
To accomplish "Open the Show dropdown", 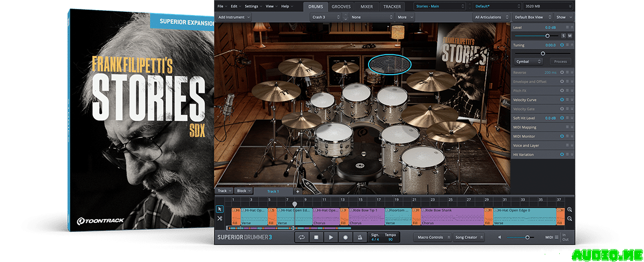I will click(x=563, y=17).
